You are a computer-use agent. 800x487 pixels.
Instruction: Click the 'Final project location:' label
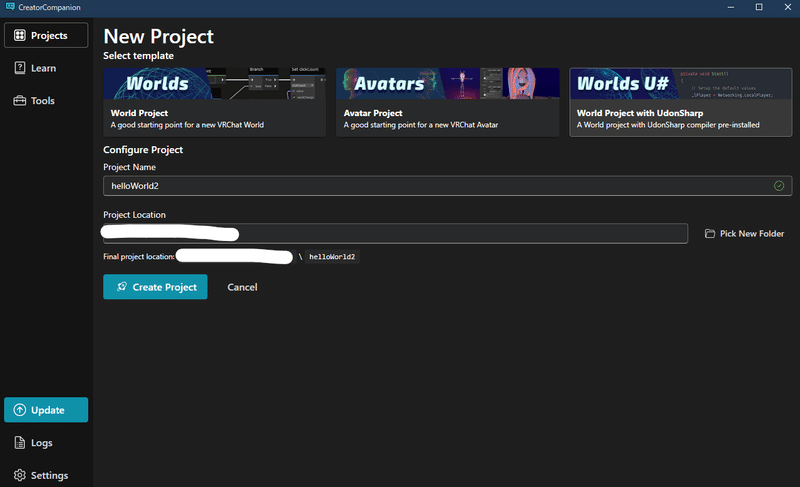139,257
